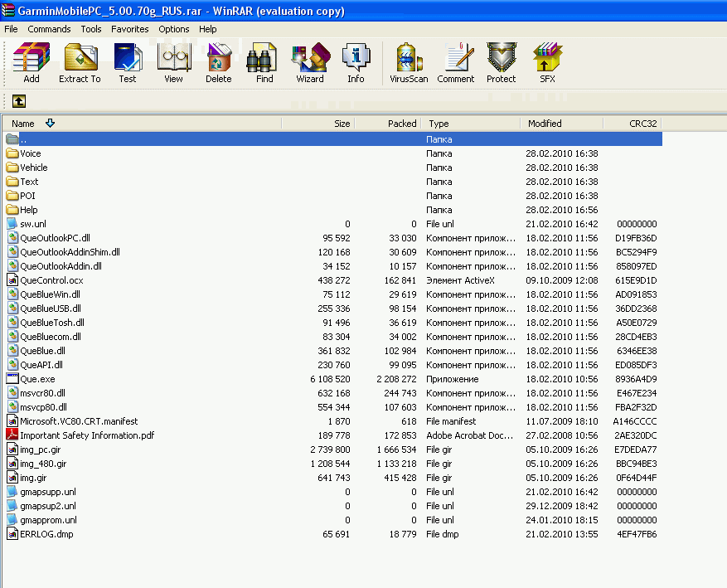
Task: Go up one folder level
Action: (18, 101)
